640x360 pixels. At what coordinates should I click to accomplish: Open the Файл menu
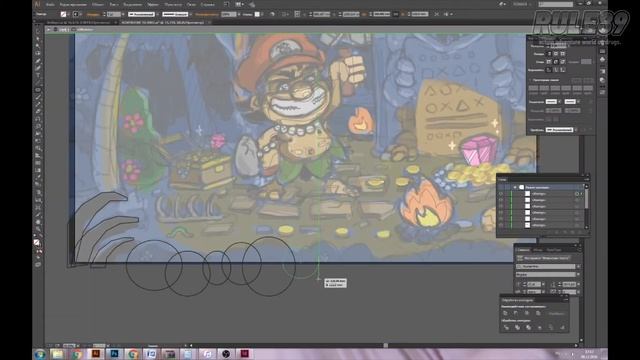[50, 4]
